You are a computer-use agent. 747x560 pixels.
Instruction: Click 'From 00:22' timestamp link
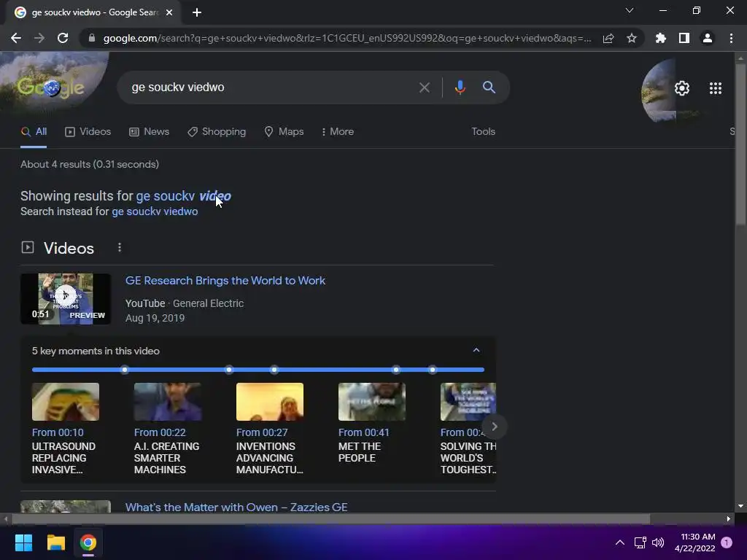tap(160, 432)
